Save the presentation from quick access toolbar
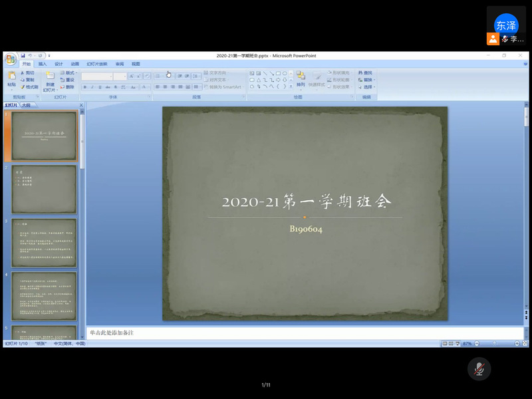Viewport: 532px width, 399px height. 23,55
